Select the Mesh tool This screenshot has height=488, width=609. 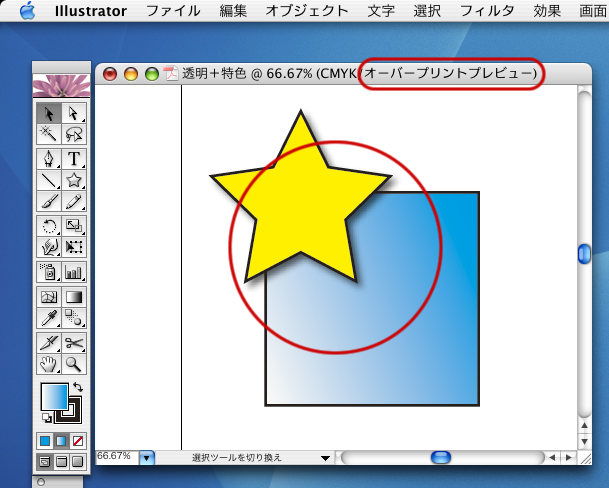pos(49,297)
